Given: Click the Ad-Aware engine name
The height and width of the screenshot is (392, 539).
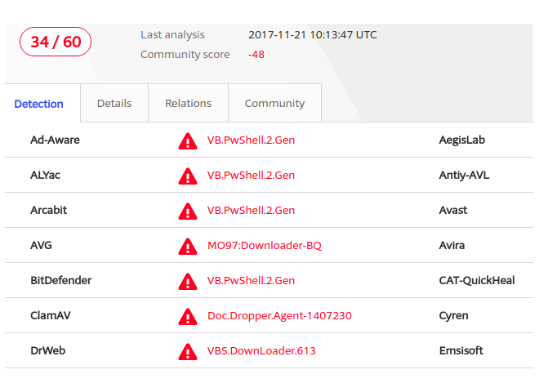Looking at the screenshot, I should click(55, 140).
